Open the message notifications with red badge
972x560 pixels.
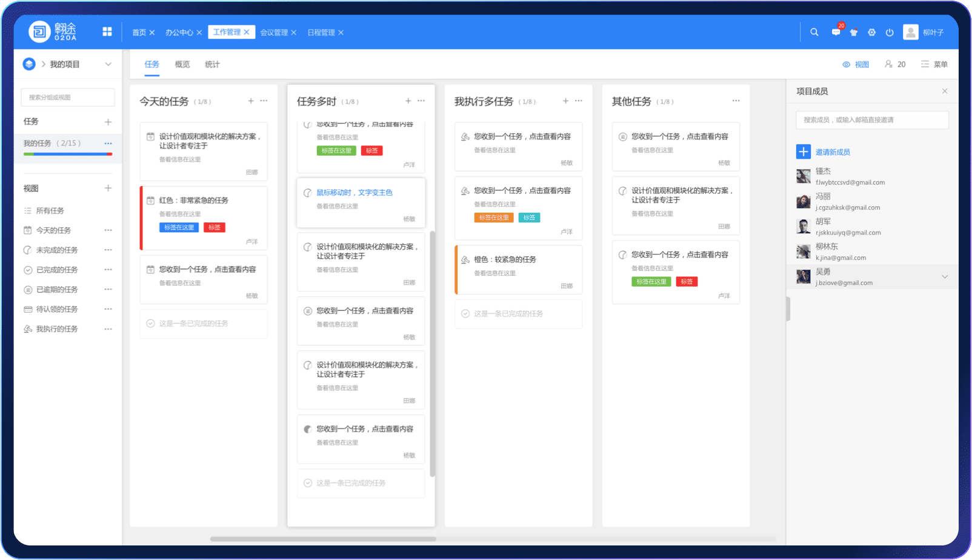click(x=836, y=32)
